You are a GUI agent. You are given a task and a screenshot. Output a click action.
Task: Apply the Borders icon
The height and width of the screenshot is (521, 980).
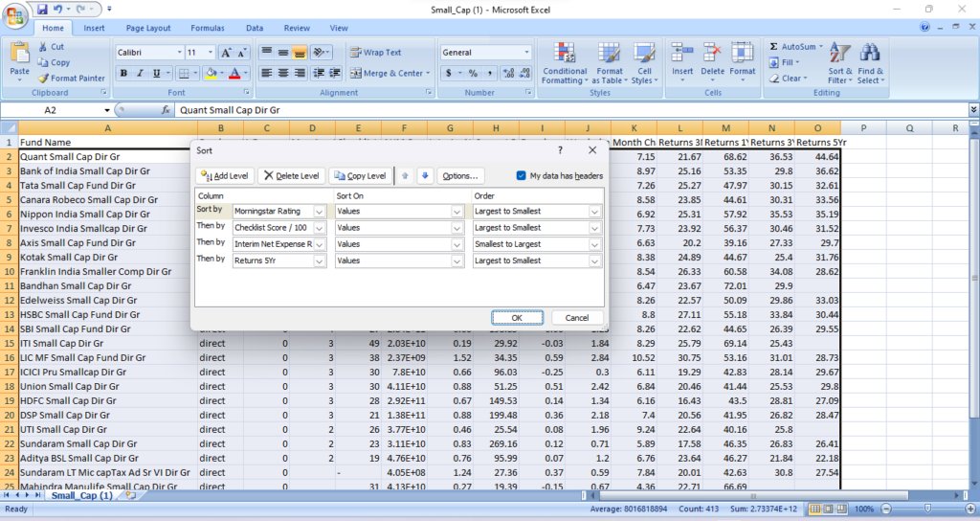click(184, 73)
